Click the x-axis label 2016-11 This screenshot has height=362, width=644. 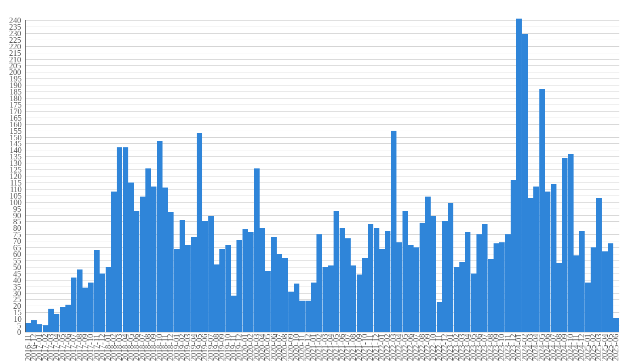(28, 347)
